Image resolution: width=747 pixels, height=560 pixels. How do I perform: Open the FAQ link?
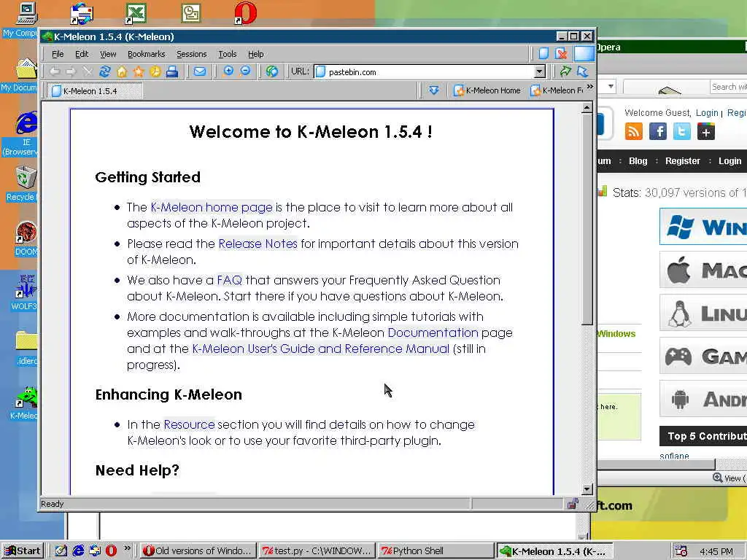pos(230,280)
